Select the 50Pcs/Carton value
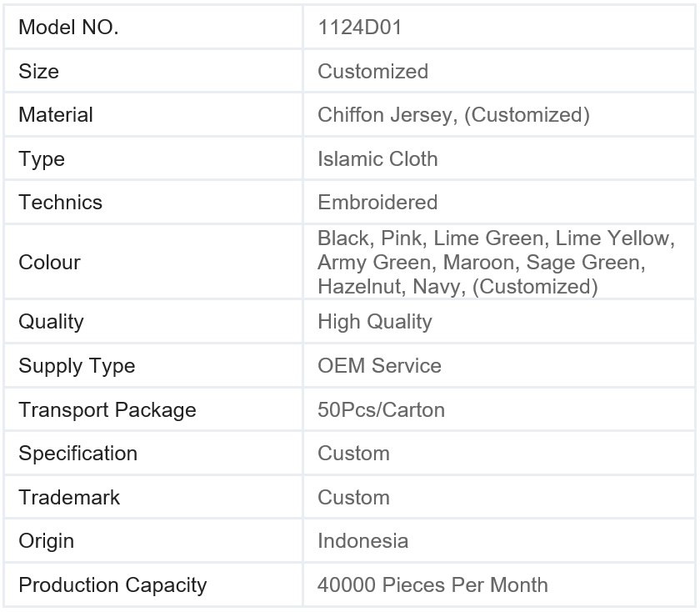Screen dimensions: 700x612 [x=381, y=410]
